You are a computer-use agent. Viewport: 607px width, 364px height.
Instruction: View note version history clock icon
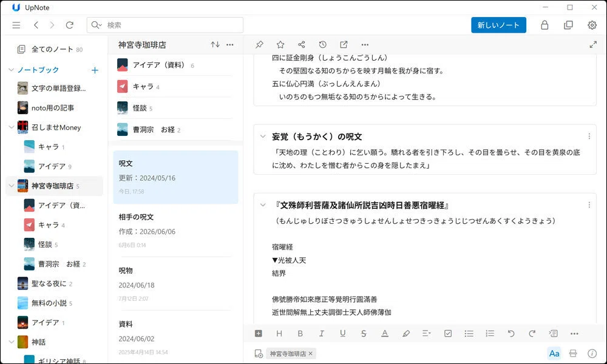pyautogui.click(x=322, y=44)
